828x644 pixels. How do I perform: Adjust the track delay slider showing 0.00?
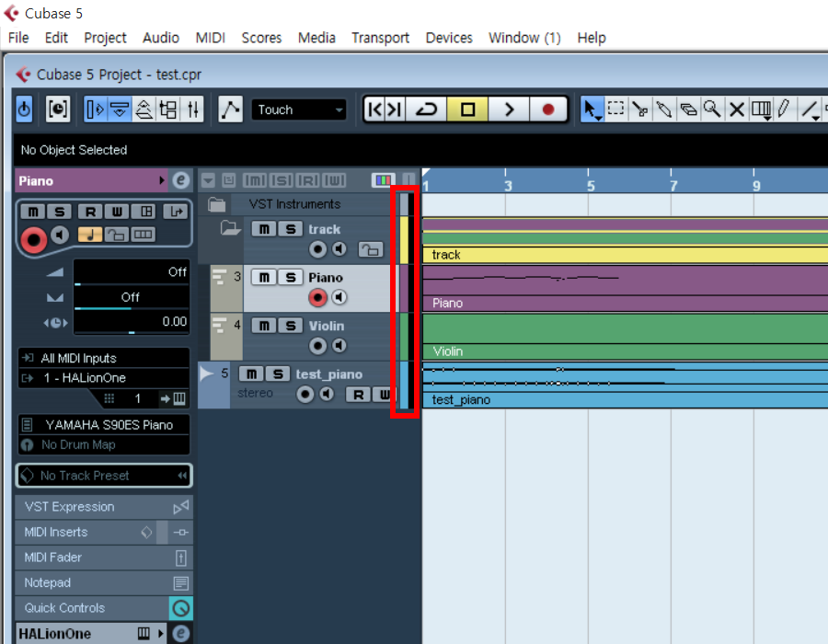[132, 322]
